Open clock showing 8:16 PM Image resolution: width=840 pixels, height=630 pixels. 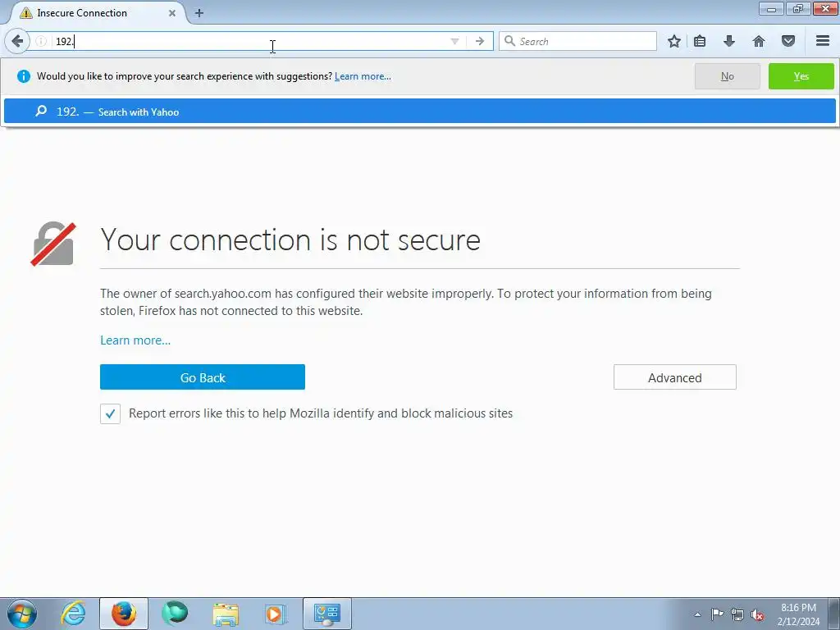click(798, 614)
